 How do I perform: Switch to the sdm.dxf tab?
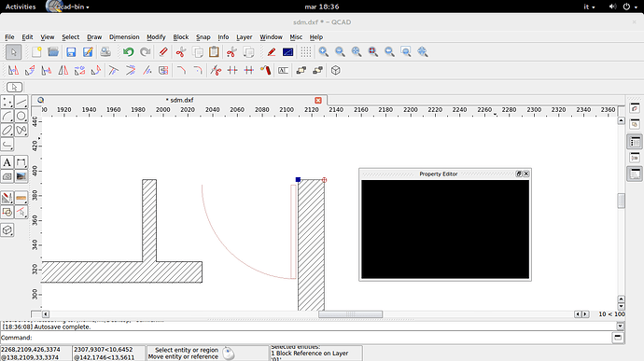point(179,100)
